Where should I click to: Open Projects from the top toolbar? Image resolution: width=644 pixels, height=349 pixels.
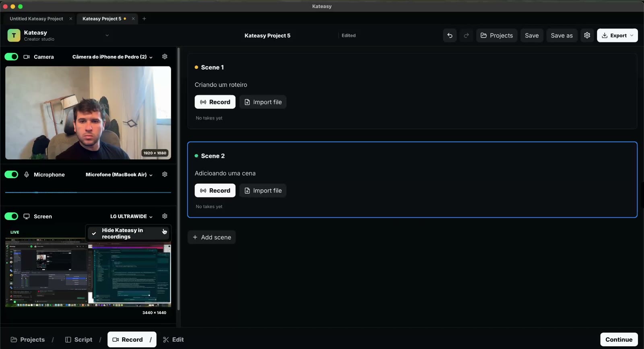click(x=497, y=35)
